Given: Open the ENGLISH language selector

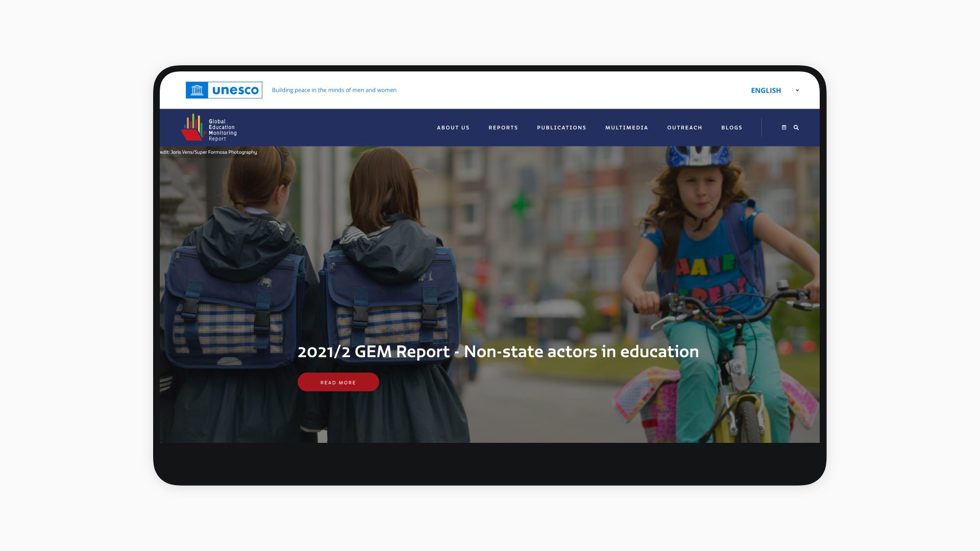Looking at the screenshot, I should pyautogui.click(x=766, y=90).
